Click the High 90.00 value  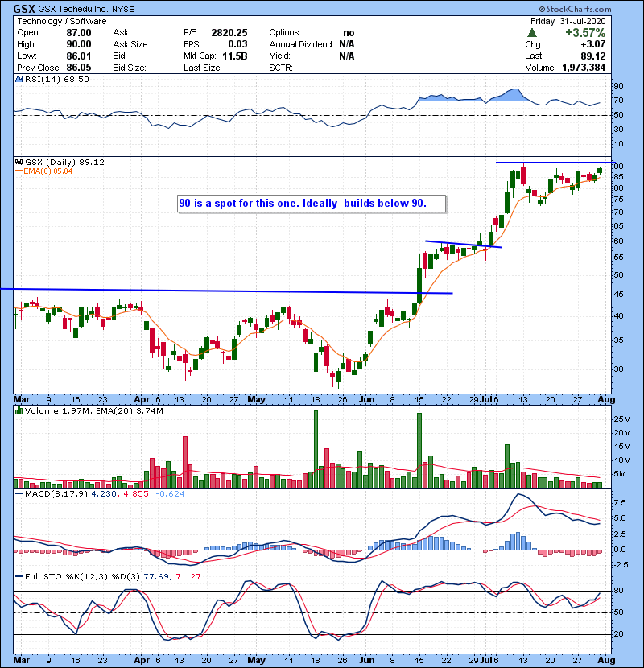click(x=79, y=44)
